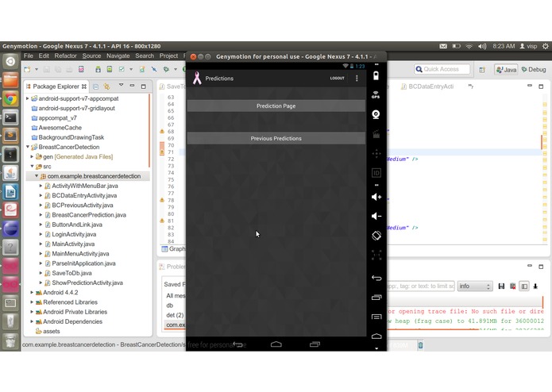
Task: Open New toolbar dropdown arrow
Action: pyautogui.click(x=37, y=70)
